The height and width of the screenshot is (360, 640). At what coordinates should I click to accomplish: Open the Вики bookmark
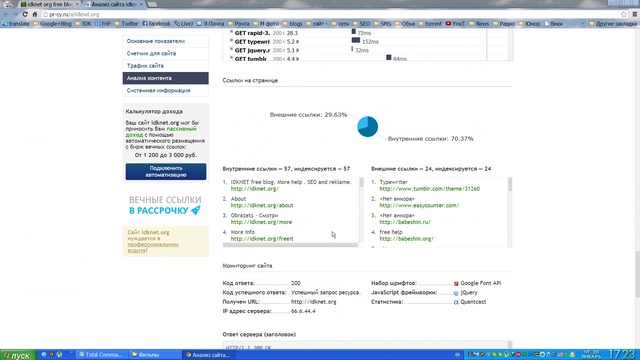(x=553, y=24)
